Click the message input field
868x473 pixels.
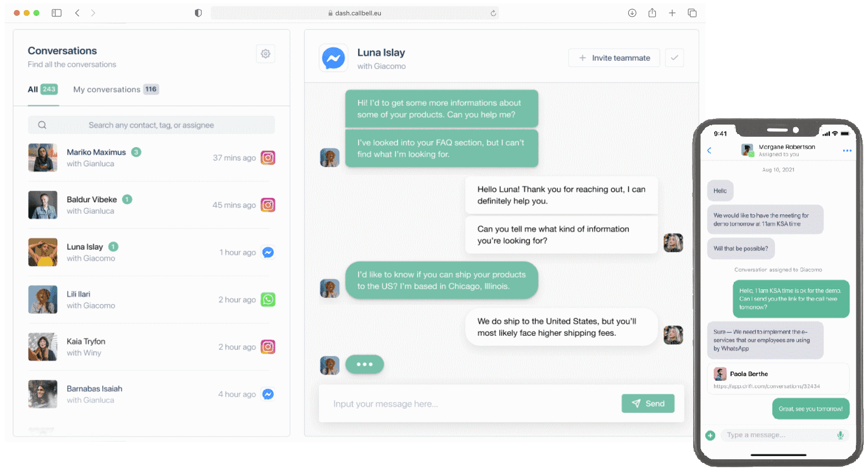pos(470,404)
